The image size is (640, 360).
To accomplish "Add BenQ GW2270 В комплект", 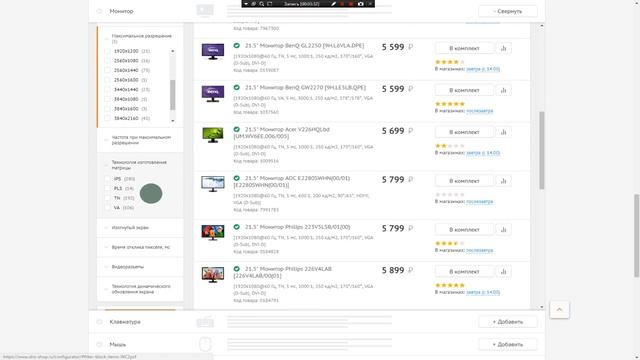I will [x=464, y=90].
